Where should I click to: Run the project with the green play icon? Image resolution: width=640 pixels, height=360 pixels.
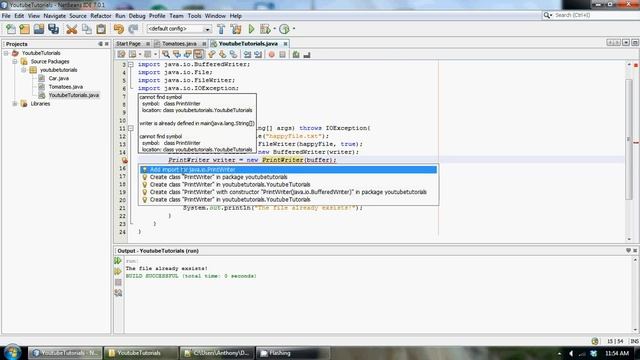click(251, 29)
